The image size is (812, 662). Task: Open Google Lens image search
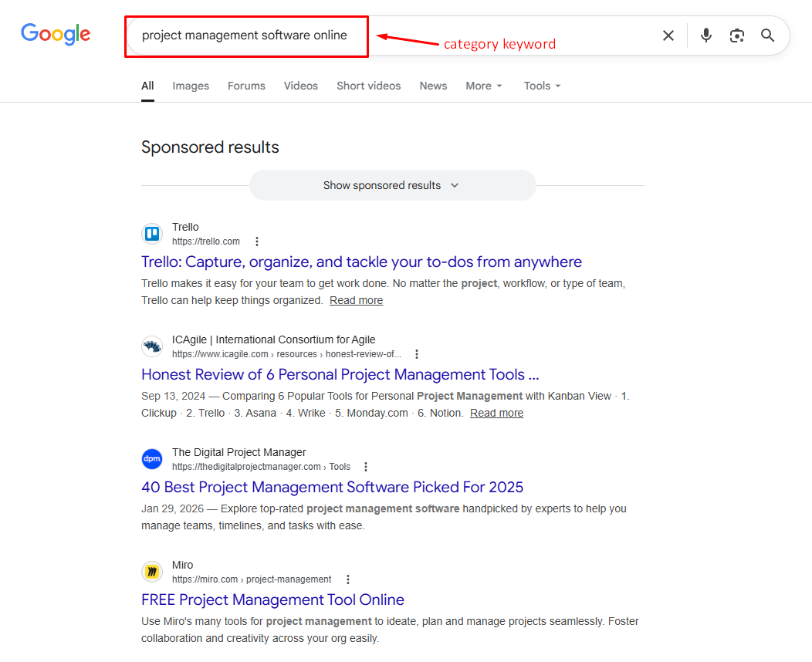click(x=736, y=35)
